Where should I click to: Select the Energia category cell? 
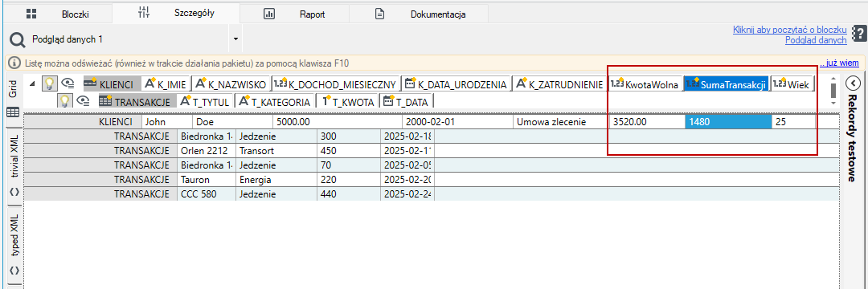click(276, 180)
